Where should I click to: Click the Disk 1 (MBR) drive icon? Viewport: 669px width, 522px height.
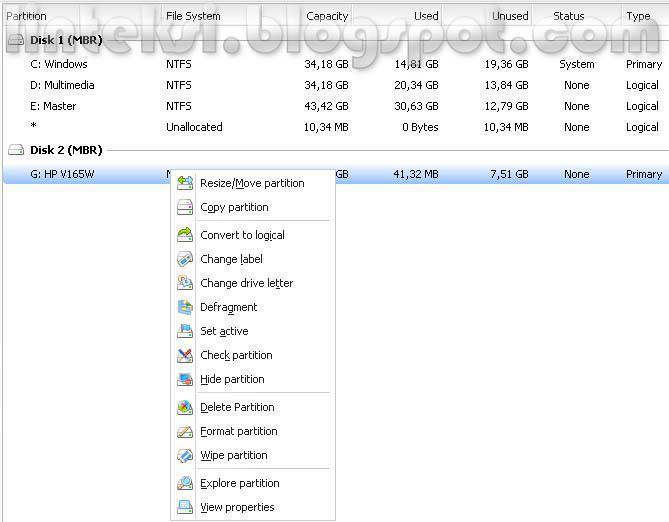pos(16,40)
